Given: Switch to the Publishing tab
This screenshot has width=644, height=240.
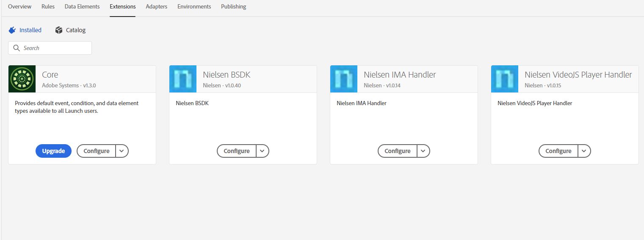Looking at the screenshot, I should click(x=233, y=6).
